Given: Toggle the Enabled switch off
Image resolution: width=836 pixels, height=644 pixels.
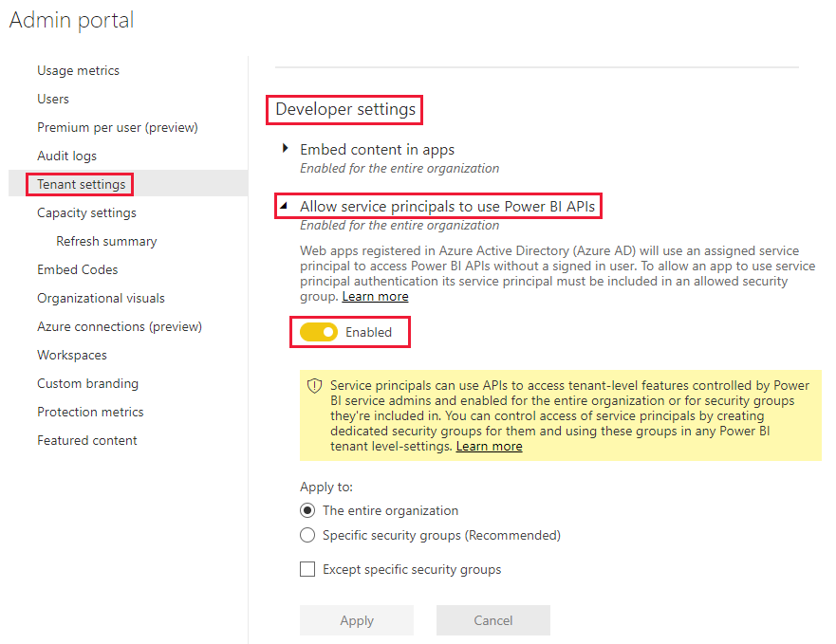Looking at the screenshot, I should (x=319, y=332).
